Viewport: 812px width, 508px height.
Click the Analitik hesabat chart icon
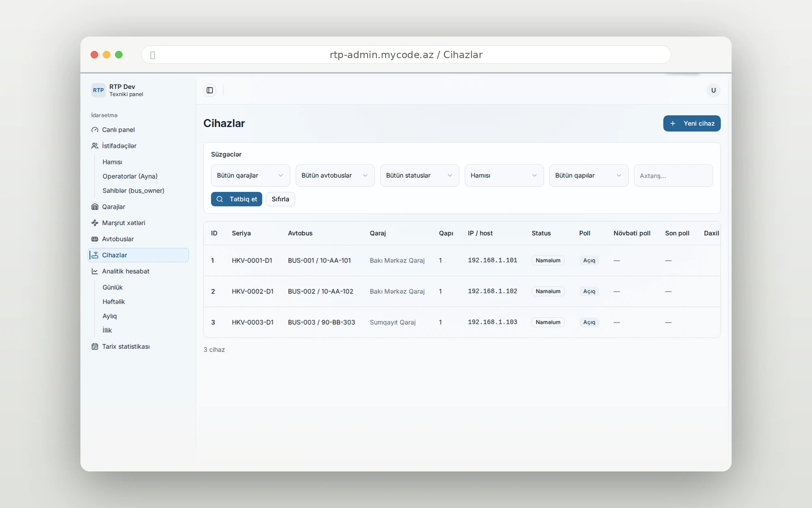[x=95, y=271]
